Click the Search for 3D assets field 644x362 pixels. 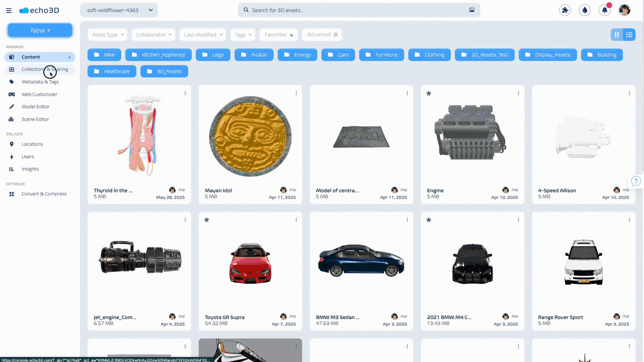click(359, 10)
